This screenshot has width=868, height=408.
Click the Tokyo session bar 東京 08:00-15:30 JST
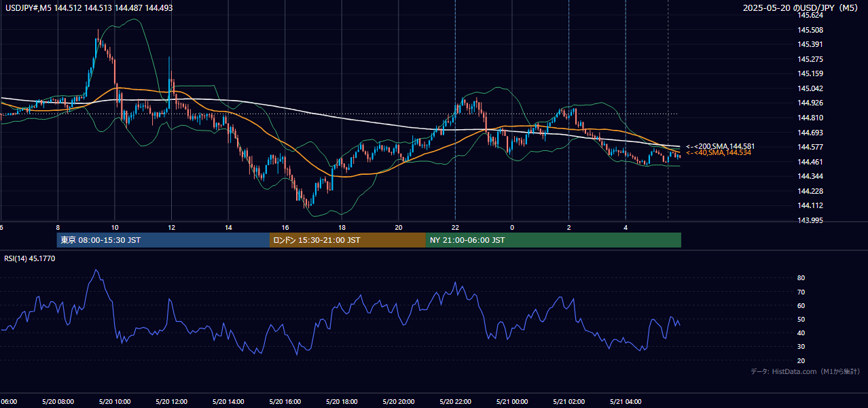tap(164, 240)
